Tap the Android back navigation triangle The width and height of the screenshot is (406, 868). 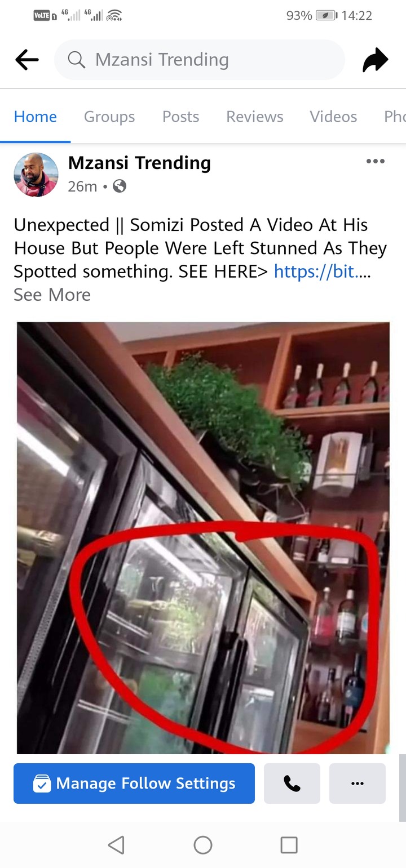point(116,844)
